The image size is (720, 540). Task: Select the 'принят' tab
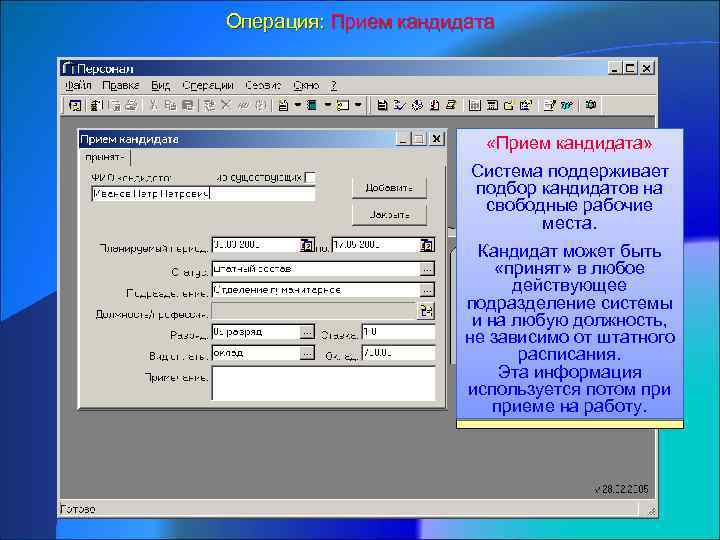105,158
